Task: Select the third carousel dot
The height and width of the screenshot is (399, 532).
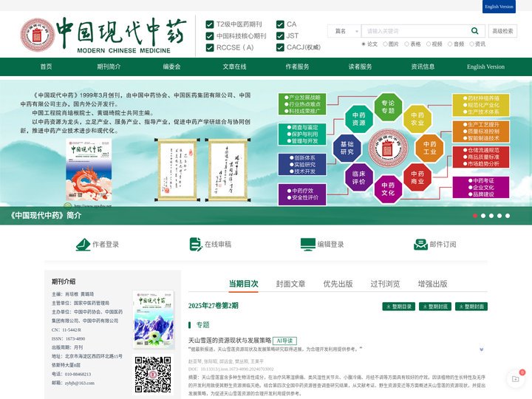Action: click(x=491, y=216)
